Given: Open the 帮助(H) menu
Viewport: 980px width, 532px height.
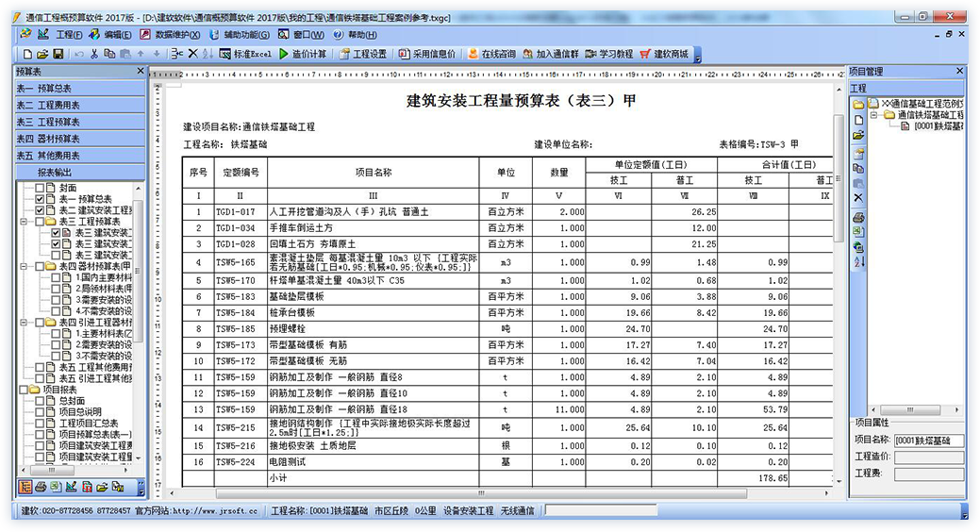Looking at the screenshot, I should 362,35.
